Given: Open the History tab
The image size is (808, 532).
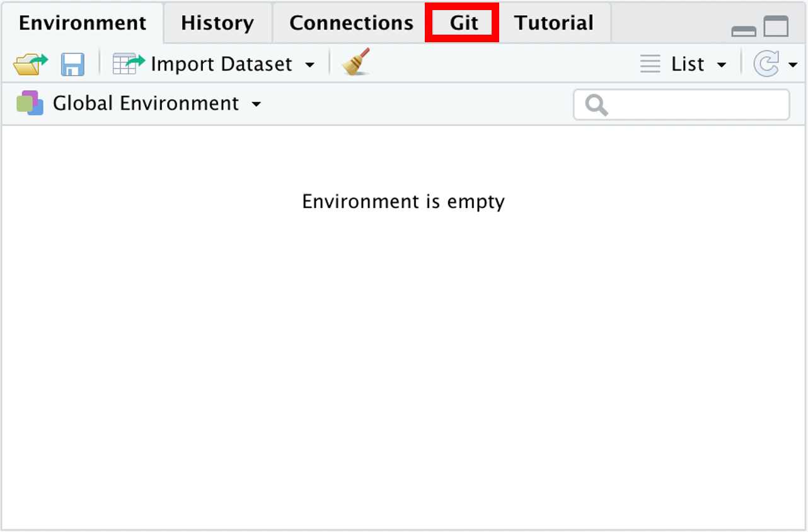Looking at the screenshot, I should pyautogui.click(x=217, y=23).
